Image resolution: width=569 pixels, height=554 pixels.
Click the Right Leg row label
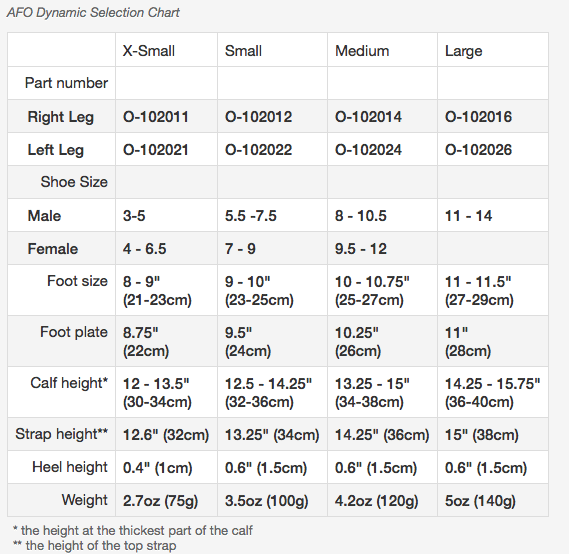click(x=61, y=117)
